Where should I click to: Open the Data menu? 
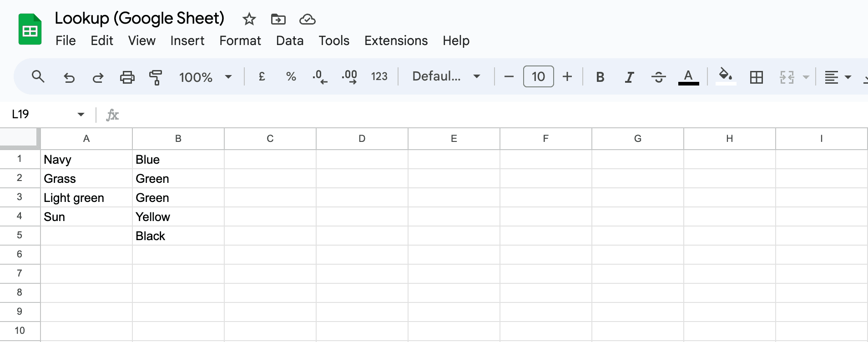(289, 40)
